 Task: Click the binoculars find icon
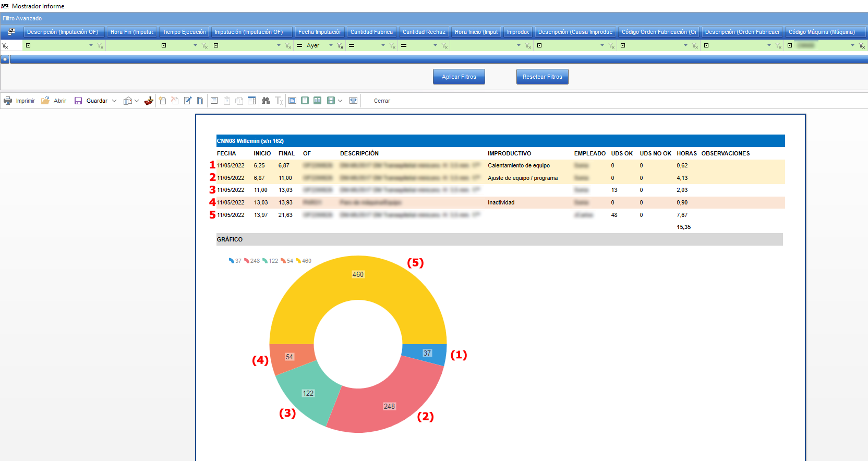pos(266,101)
